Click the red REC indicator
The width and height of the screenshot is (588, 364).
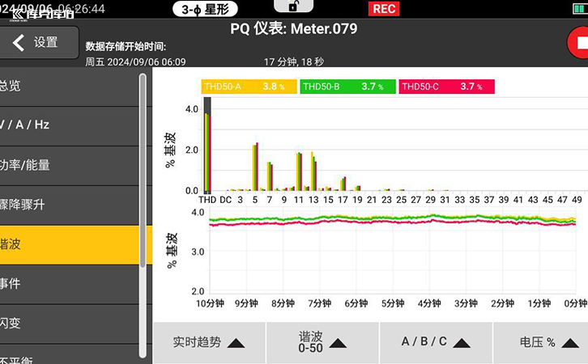coord(384,9)
